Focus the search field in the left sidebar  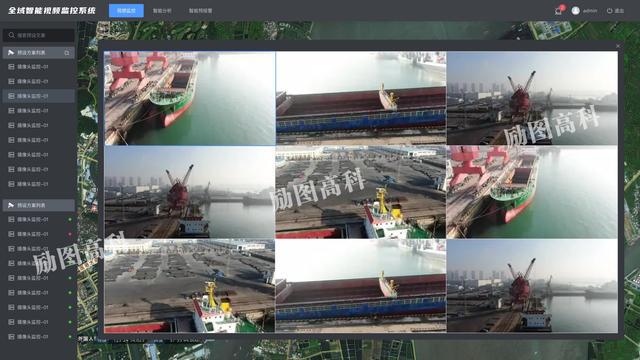[x=39, y=35]
